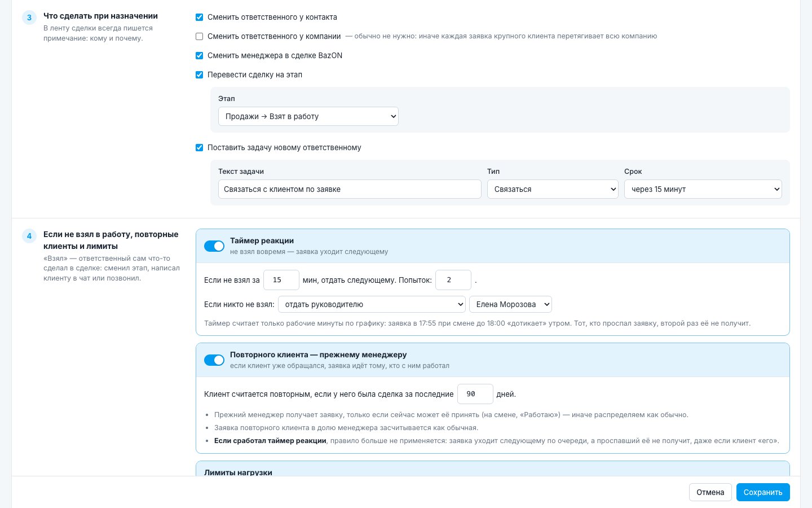Click the days field showing 90
The image size is (812, 508).
click(475, 394)
